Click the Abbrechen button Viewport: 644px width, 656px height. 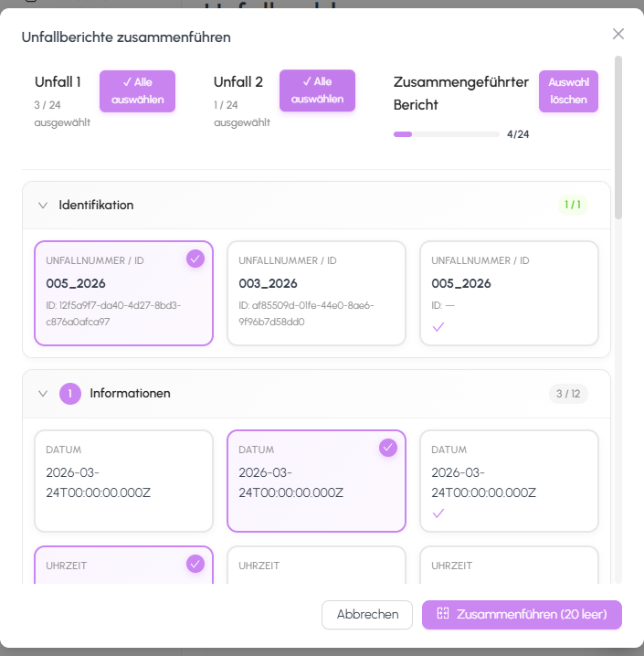point(367,615)
